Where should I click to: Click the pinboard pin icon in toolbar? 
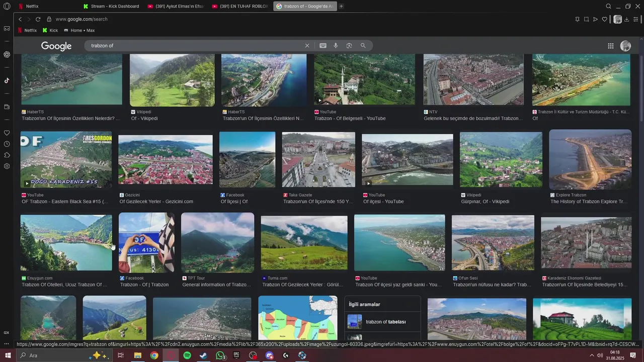[x=577, y=19]
